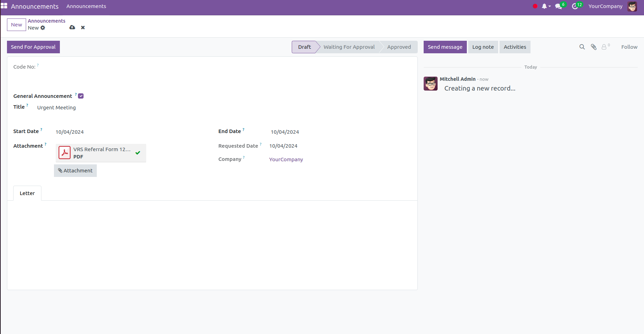This screenshot has width=644, height=334.
Task: Select the Waiting For Approval status stage
Action: coord(349,47)
